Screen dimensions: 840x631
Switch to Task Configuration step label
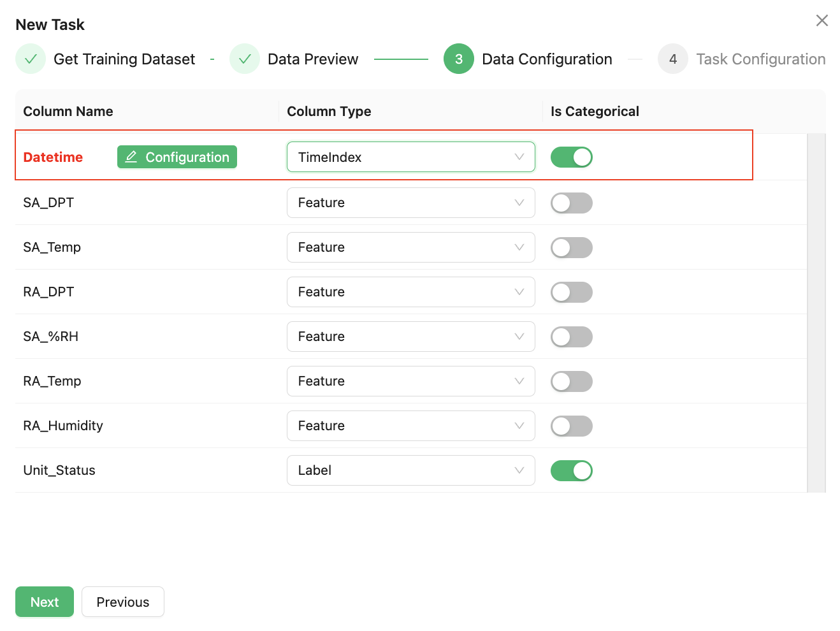point(760,59)
